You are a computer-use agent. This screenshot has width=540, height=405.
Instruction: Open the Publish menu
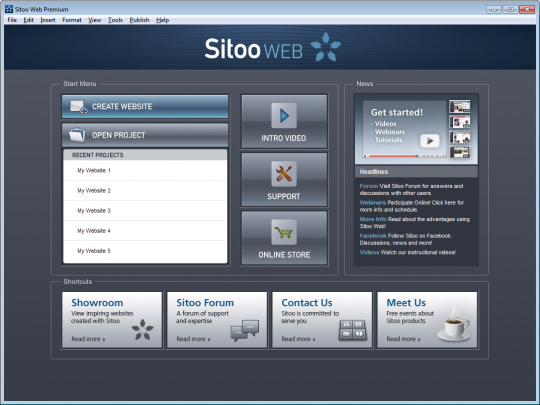[139, 20]
